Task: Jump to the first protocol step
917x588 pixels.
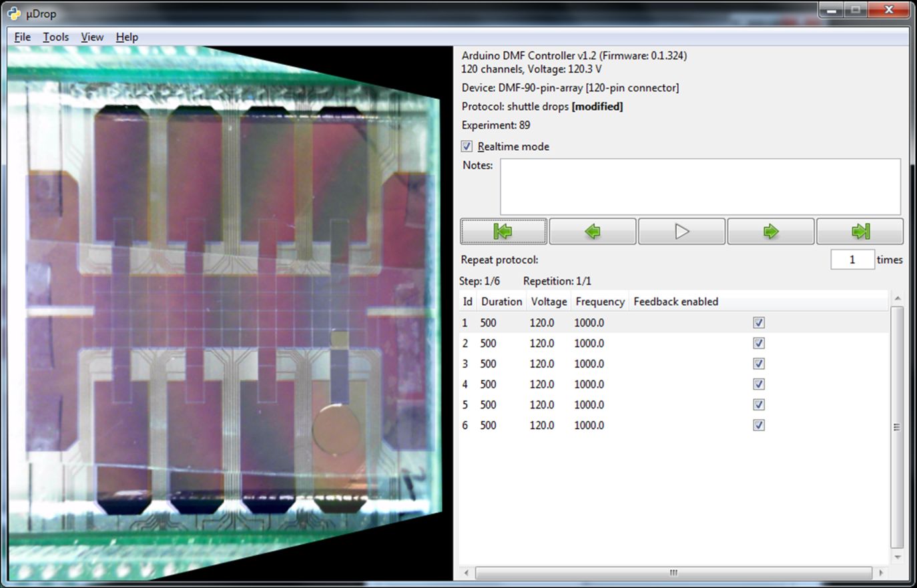Action: pyautogui.click(x=503, y=232)
